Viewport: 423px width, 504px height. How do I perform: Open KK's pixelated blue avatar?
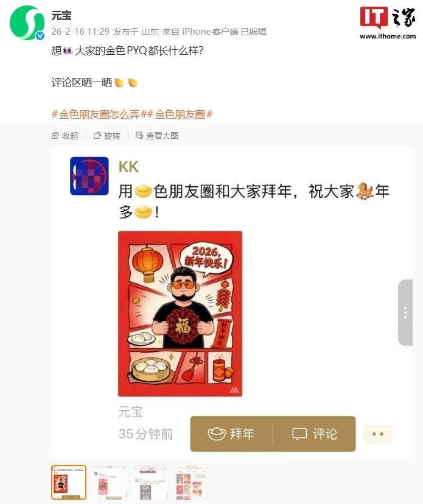(x=89, y=176)
